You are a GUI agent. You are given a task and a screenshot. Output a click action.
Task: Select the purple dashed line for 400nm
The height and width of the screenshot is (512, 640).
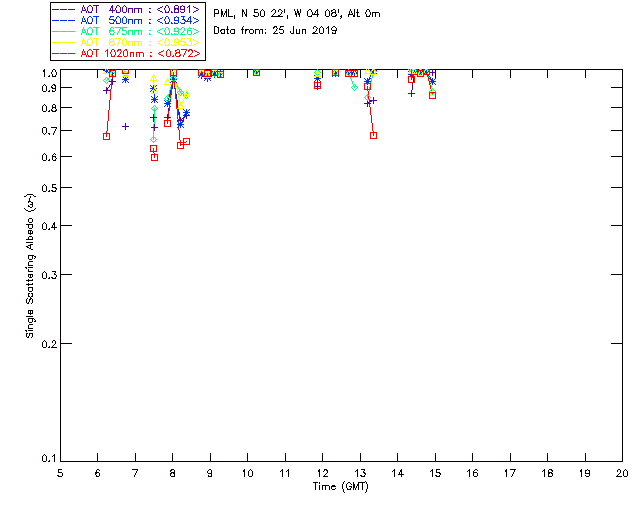[64, 9]
